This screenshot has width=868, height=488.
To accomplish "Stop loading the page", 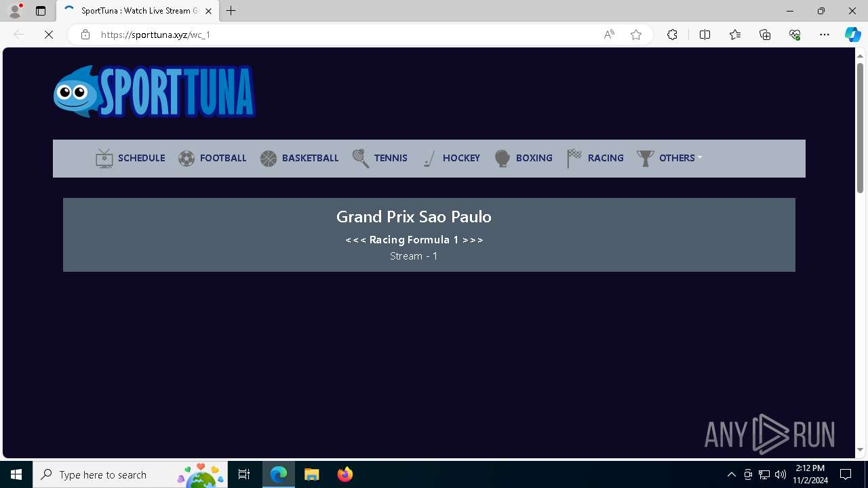I will tap(49, 35).
